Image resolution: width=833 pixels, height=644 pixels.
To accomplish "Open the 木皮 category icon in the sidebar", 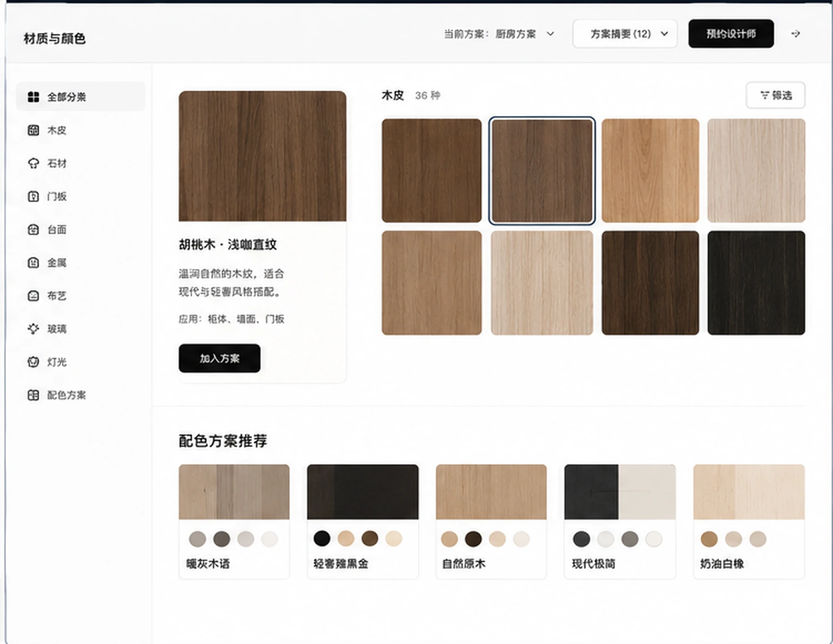I will [33, 130].
